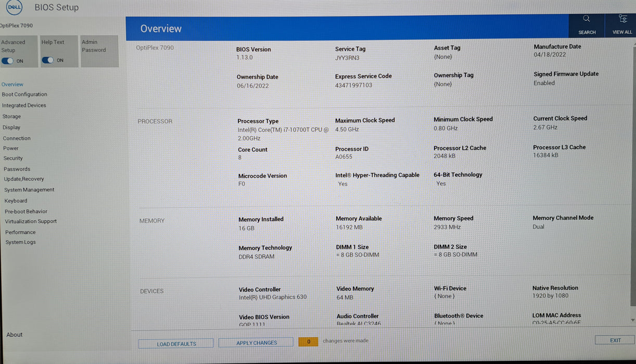This screenshot has width=636, height=364.
Task: Open the Search magnifier icon
Action: tap(587, 19)
